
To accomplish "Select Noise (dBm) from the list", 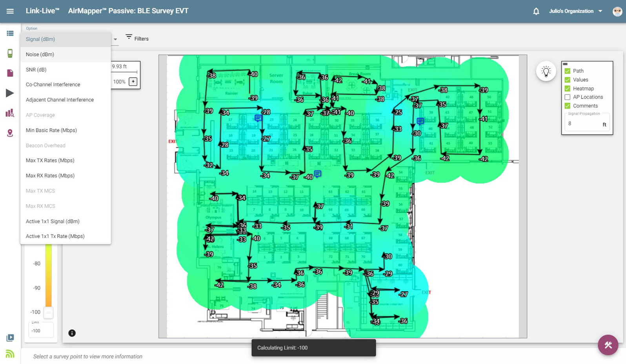I will click(x=40, y=55).
